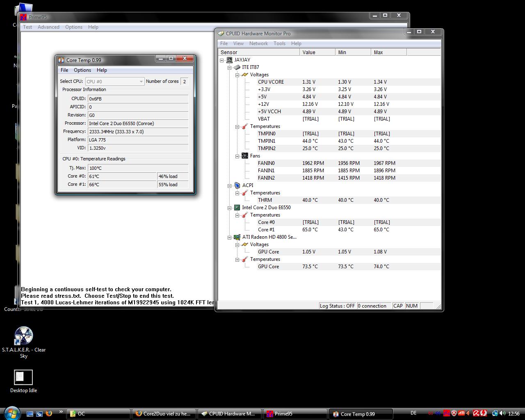Switch to Core Temp 0.99 taskbar button
Screen dimensions: 525x420
[361, 414]
